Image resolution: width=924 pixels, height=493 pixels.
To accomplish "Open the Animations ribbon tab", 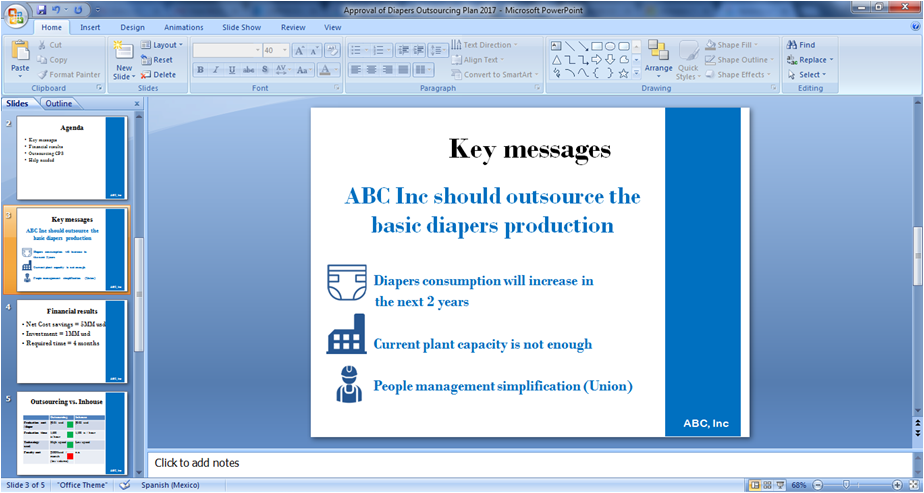I will pos(184,27).
